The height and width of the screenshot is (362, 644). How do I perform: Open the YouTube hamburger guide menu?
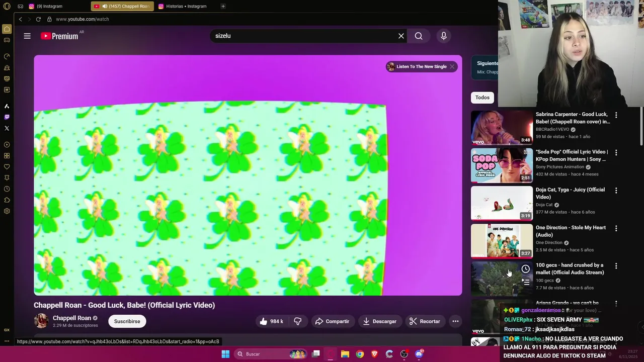[x=27, y=36]
